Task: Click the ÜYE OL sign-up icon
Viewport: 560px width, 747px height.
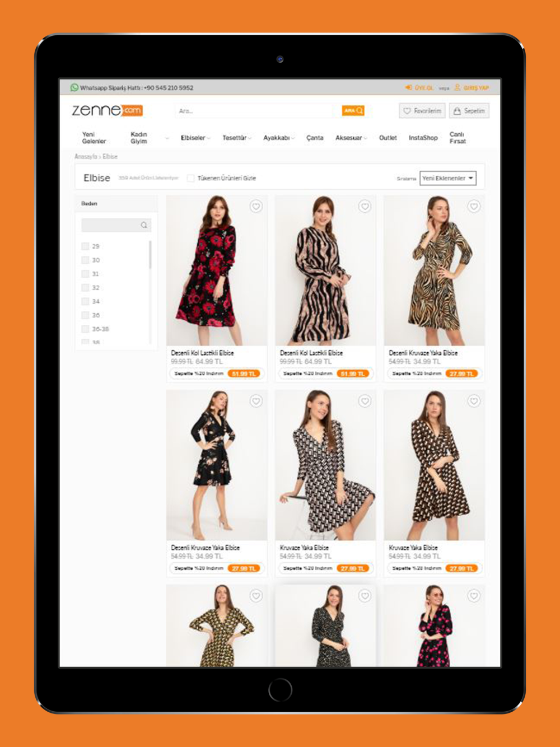Action: click(408, 87)
